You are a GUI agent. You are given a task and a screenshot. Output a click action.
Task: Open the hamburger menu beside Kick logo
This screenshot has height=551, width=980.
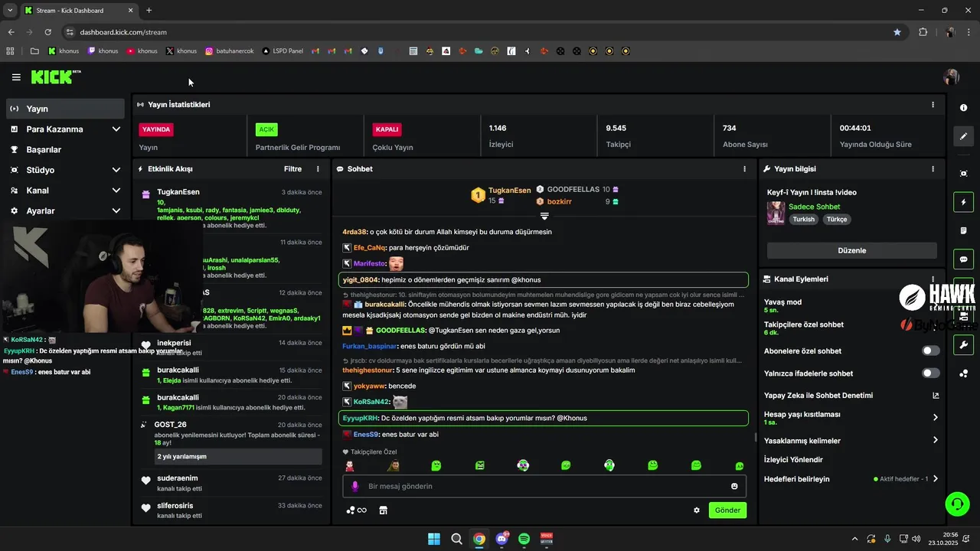[x=16, y=77]
